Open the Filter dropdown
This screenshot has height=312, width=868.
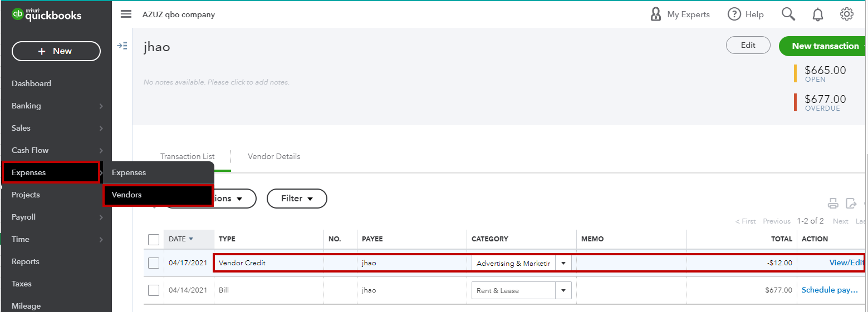tap(297, 199)
